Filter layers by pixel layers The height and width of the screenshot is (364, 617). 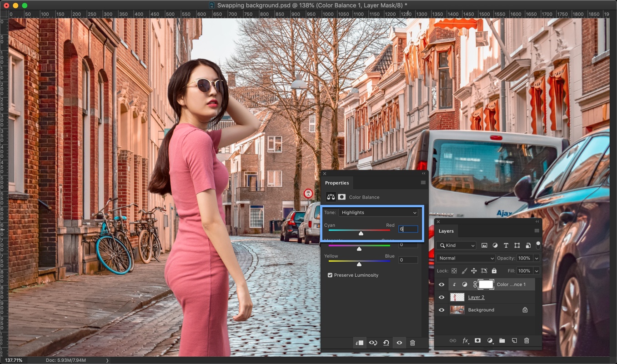484,245
